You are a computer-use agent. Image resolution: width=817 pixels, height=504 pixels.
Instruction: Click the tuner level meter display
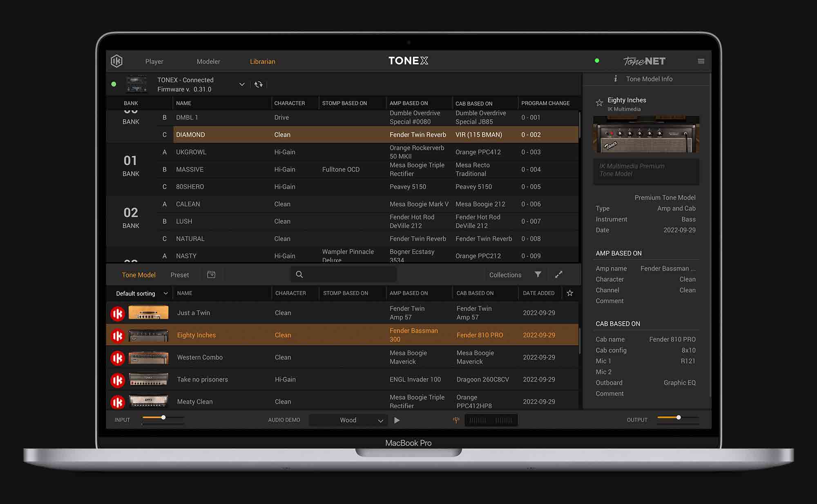click(x=491, y=420)
